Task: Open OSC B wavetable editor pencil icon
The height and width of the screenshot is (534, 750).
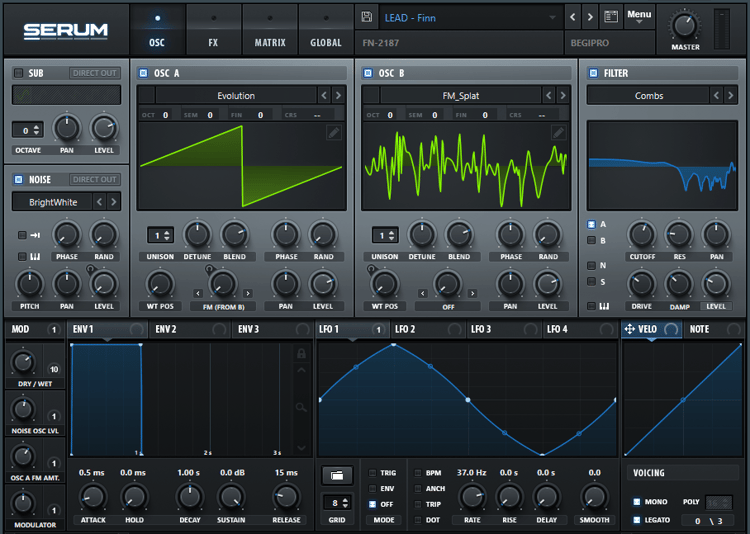Action: (x=558, y=133)
